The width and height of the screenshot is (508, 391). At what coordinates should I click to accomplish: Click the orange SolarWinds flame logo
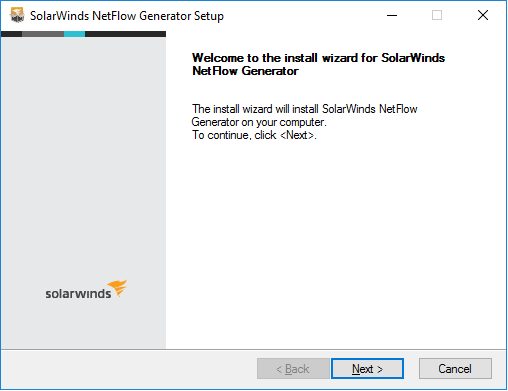[x=117, y=288]
